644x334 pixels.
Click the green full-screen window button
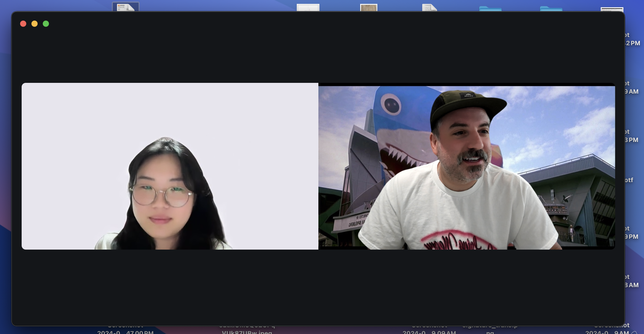point(46,24)
